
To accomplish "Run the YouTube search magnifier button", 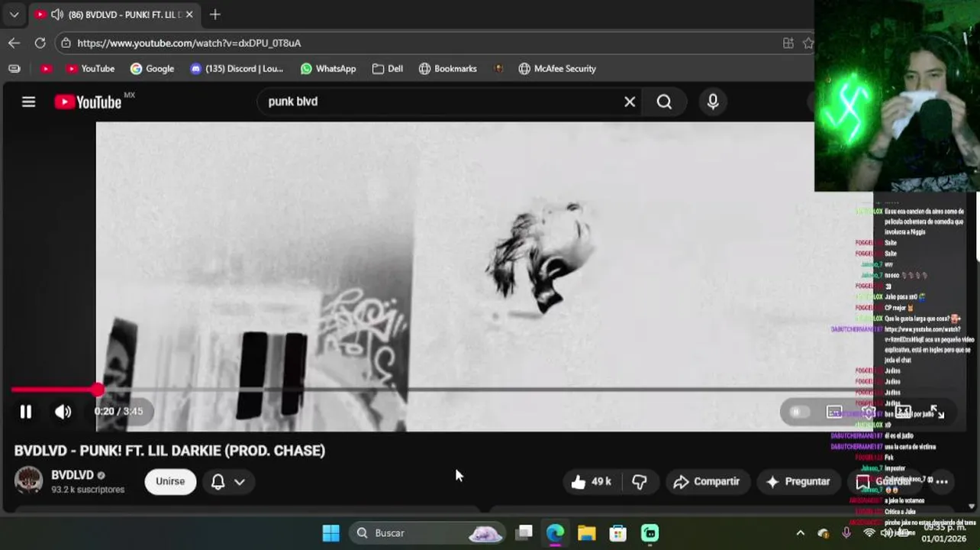I will click(x=664, y=102).
